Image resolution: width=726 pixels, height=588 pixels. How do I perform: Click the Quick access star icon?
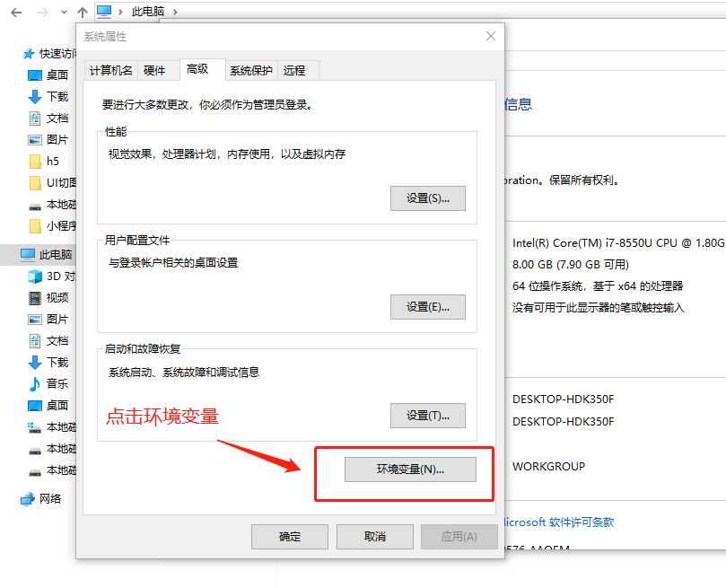29,54
